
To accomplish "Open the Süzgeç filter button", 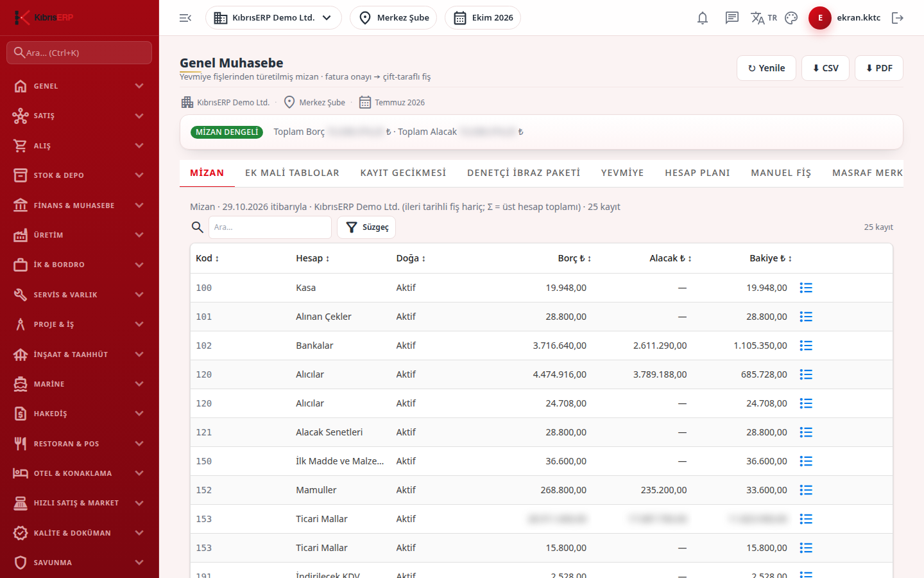I will click(366, 227).
